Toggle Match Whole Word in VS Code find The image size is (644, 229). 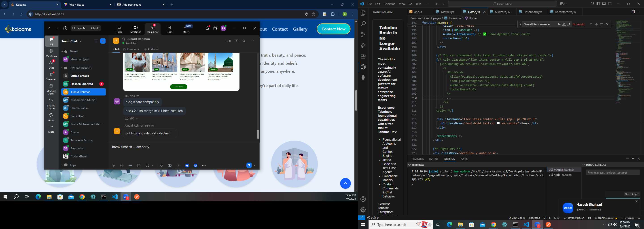click(564, 24)
